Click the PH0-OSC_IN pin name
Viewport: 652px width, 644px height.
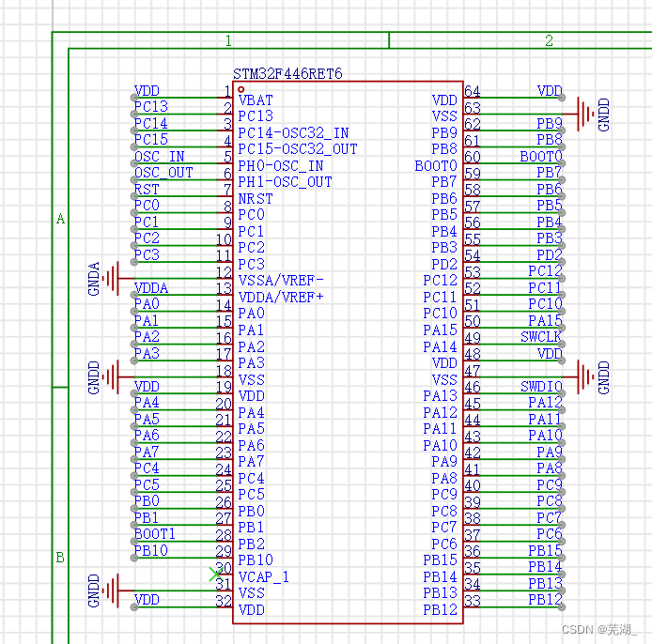[x=280, y=166]
